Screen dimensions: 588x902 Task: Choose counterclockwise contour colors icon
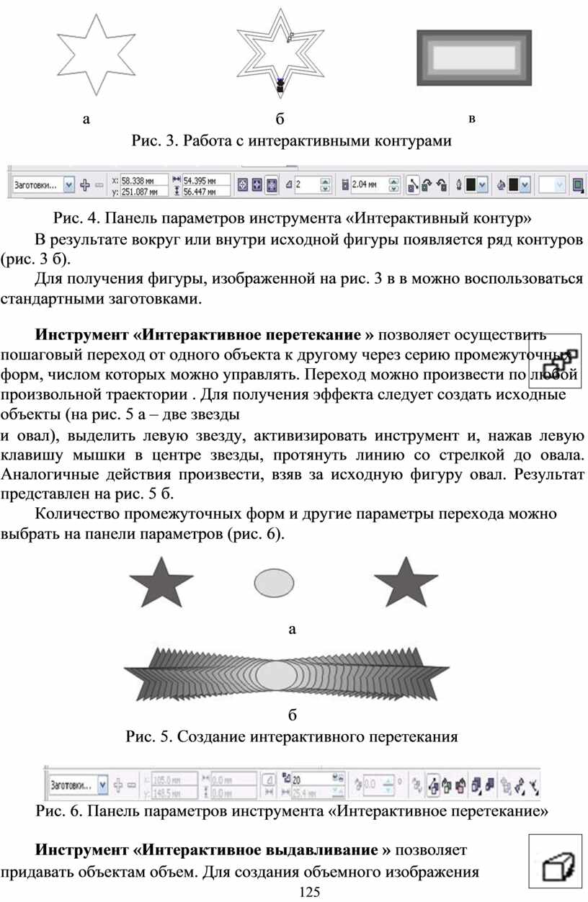coord(440,185)
